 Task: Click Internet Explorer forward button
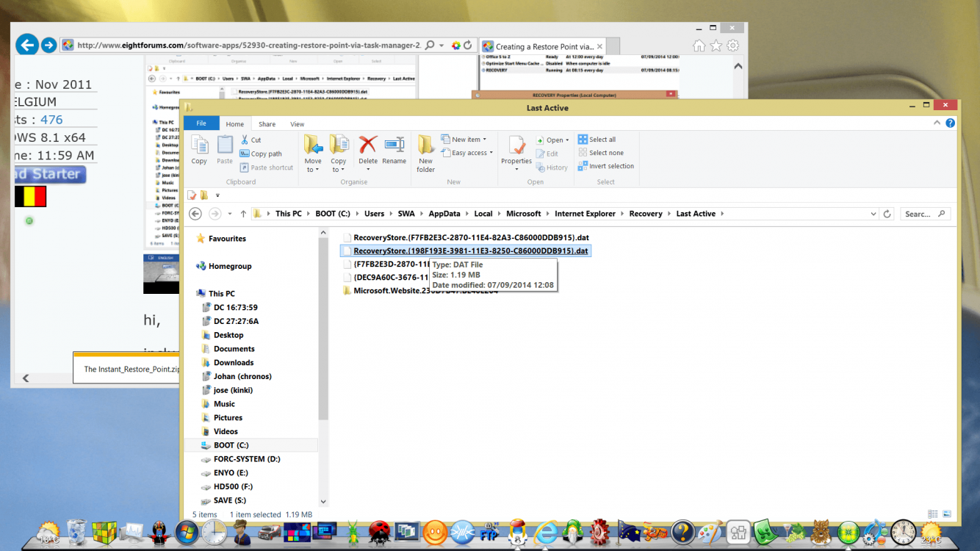(48, 45)
